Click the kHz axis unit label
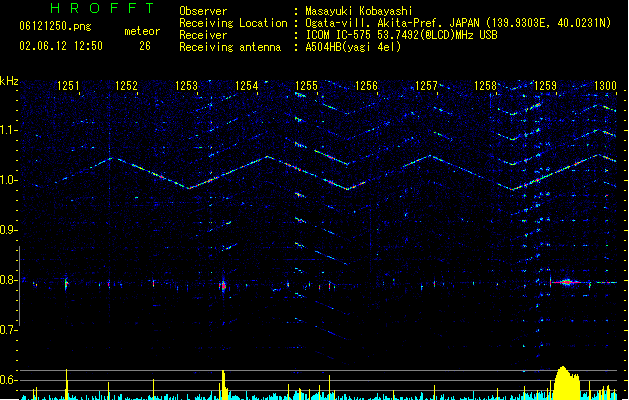The width and height of the screenshot is (629, 400). (9, 81)
